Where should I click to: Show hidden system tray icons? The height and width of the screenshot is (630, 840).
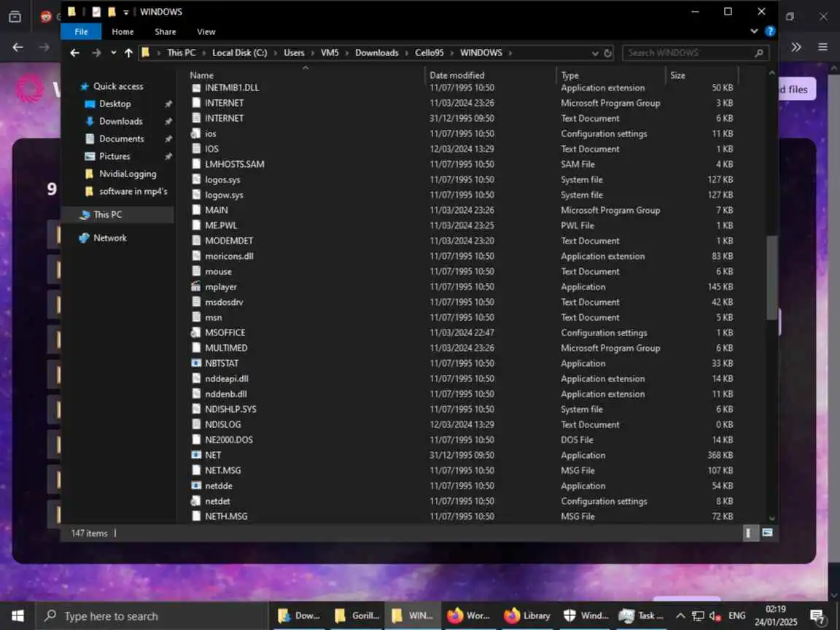680,616
